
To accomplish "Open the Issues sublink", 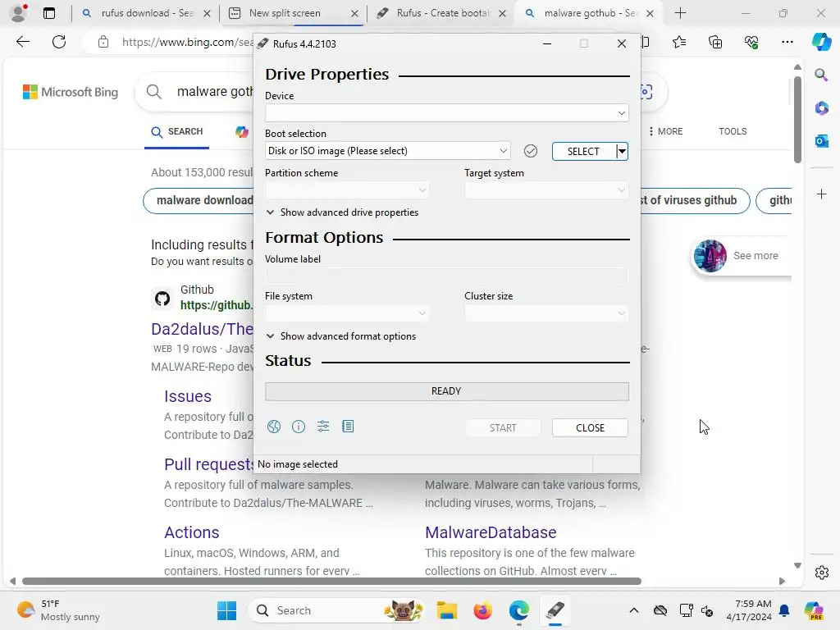I will (x=188, y=396).
